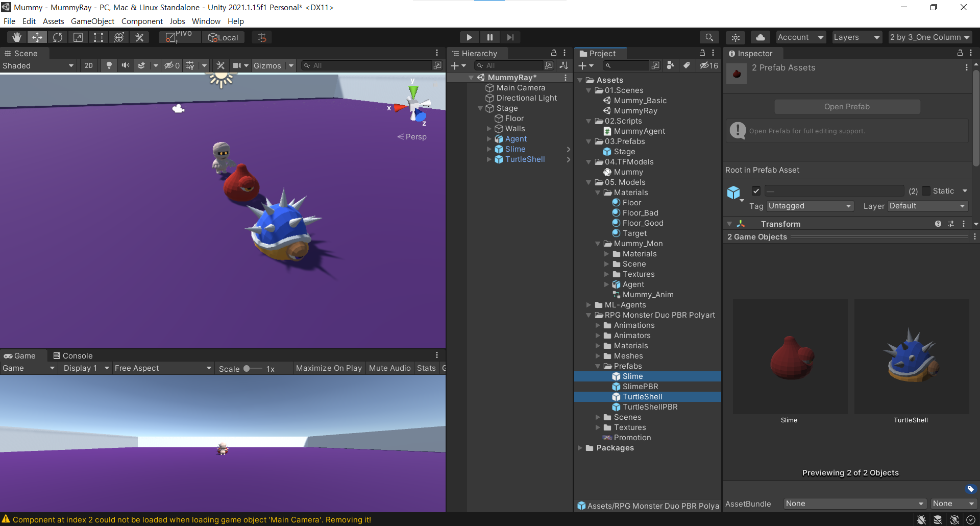The width and height of the screenshot is (980, 526).
Task: Select the Rect tool
Action: [x=99, y=37]
